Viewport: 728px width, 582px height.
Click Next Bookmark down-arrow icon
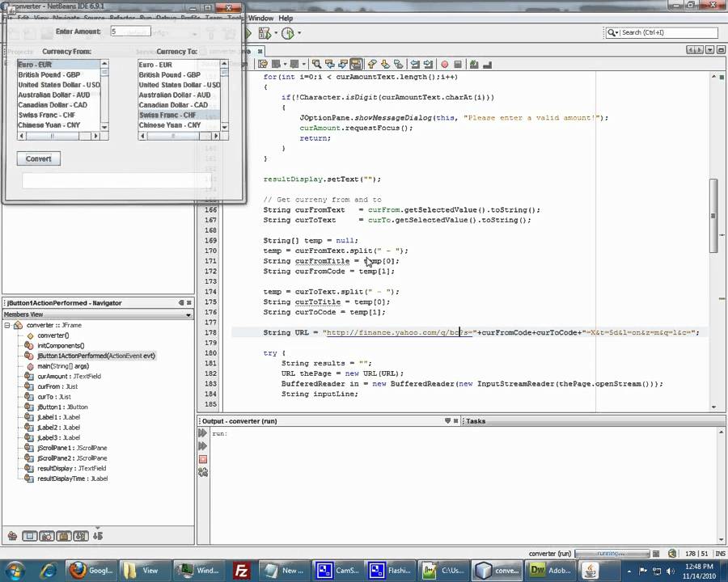tap(385, 64)
